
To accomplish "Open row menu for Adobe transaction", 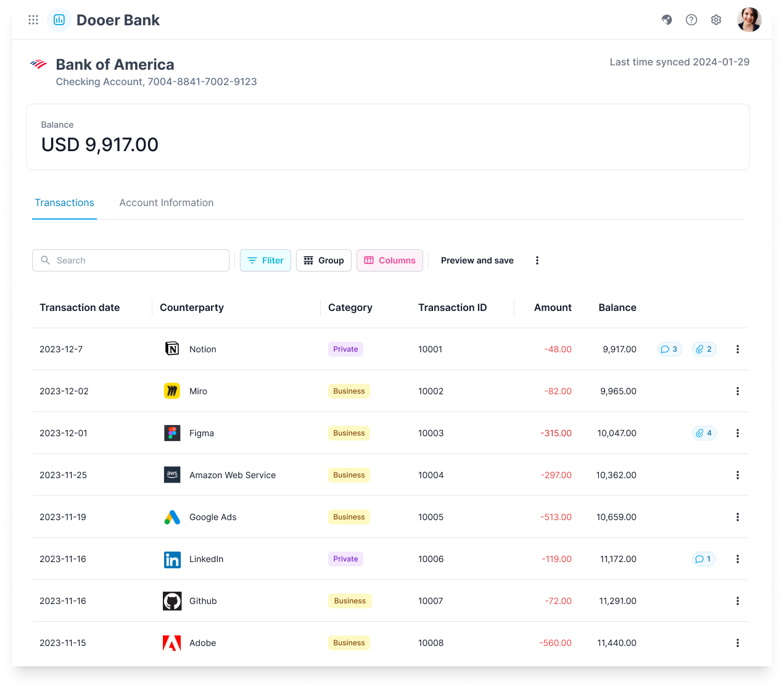I will [738, 643].
